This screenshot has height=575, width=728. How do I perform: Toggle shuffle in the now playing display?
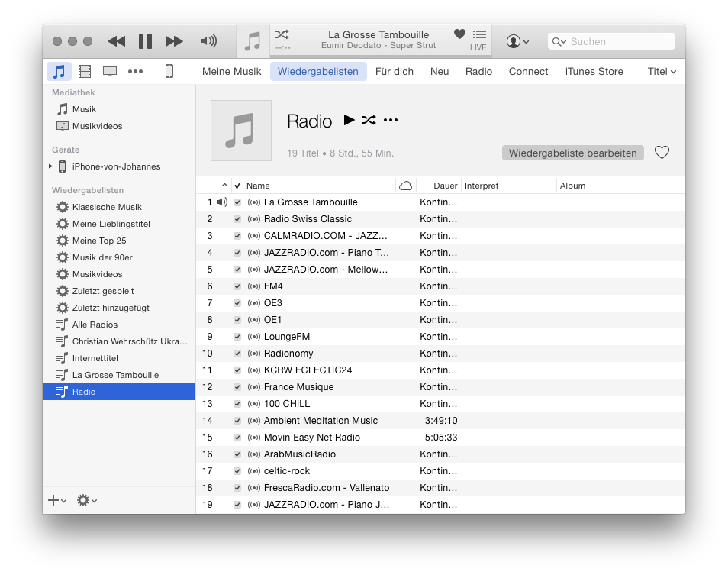pos(282,34)
